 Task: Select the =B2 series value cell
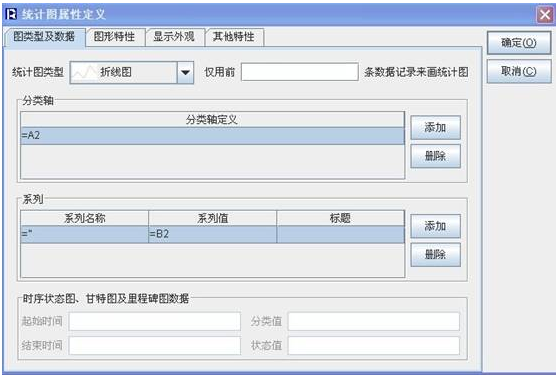212,234
